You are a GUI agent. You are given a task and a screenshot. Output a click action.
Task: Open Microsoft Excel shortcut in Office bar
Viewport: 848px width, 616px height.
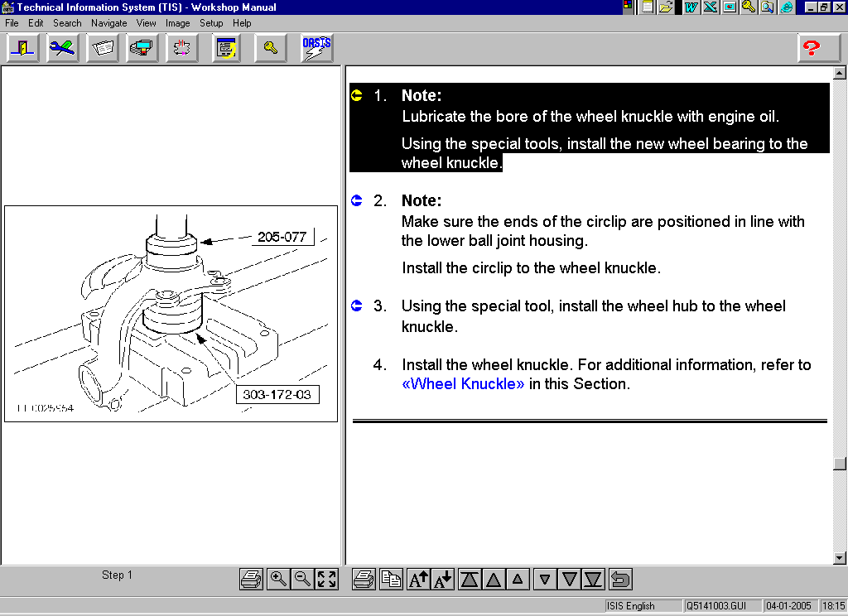710,7
